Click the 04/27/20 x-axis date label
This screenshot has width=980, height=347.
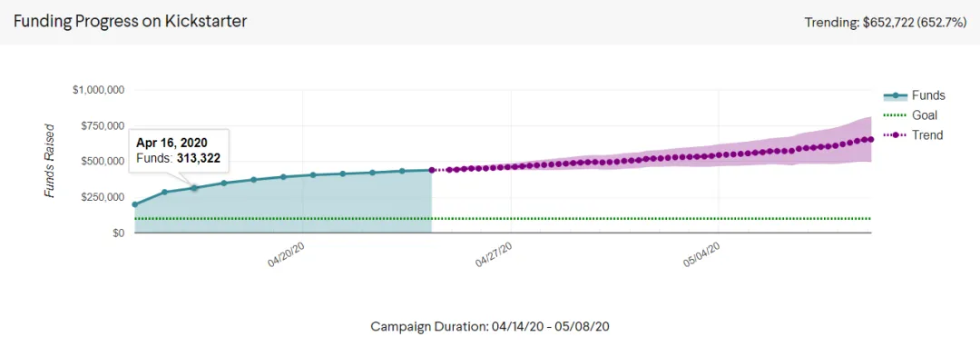click(x=494, y=254)
